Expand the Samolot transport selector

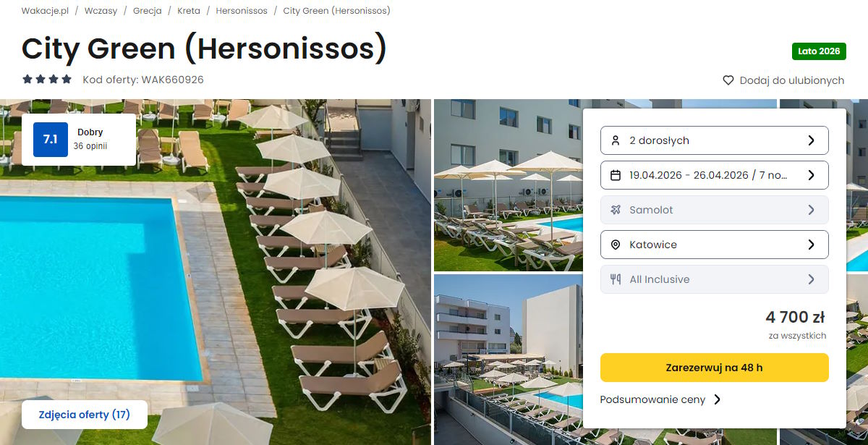coord(715,210)
